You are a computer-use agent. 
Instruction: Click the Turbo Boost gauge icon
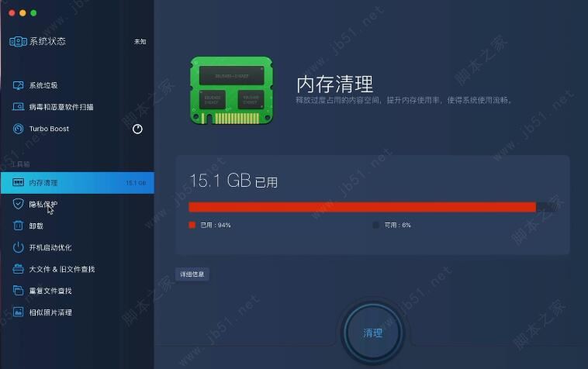pos(18,129)
